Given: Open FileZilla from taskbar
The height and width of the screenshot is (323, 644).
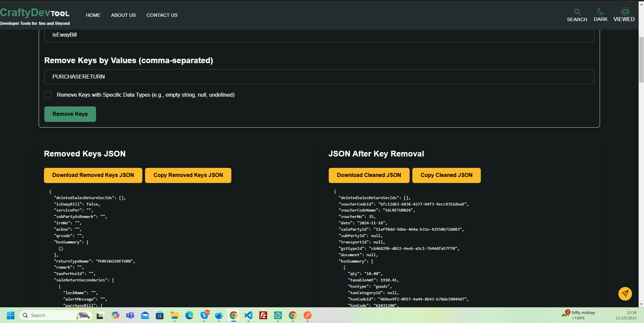Looking at the screenshot, I should tap(263, 315).
